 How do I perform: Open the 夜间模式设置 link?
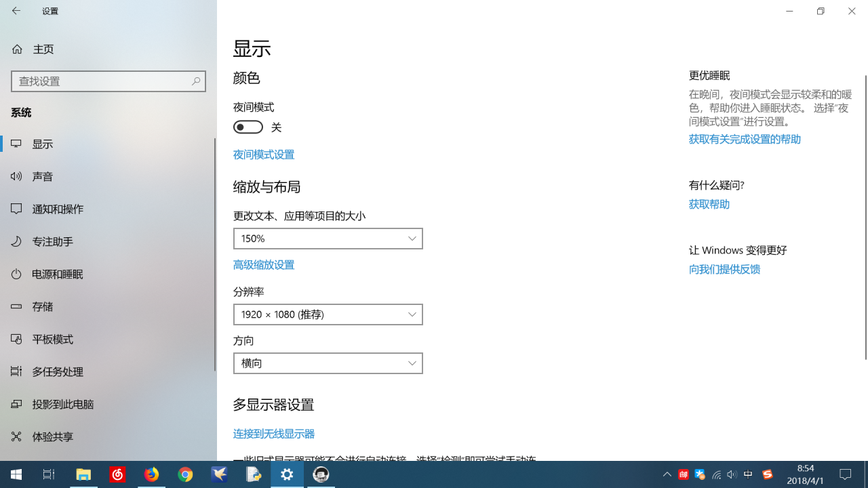[x=264, y=155]
